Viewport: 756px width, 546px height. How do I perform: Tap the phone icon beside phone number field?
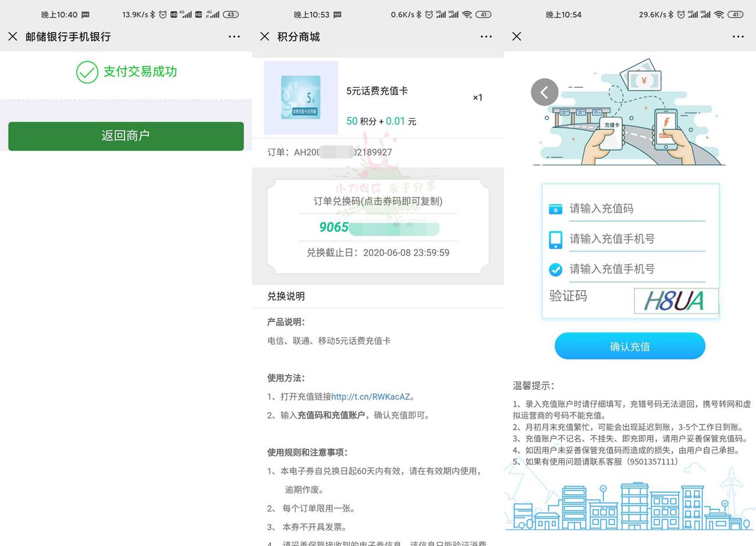555,240
